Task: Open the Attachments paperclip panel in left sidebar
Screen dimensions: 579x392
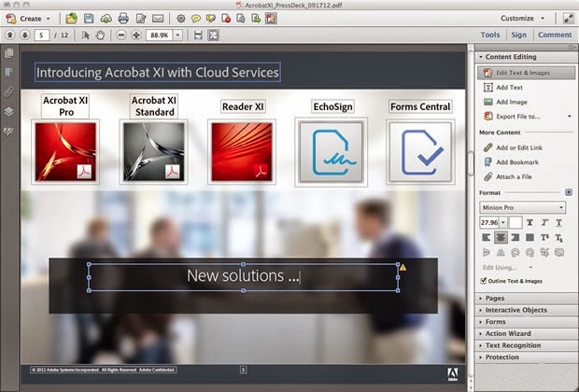Action: [9, 91]
